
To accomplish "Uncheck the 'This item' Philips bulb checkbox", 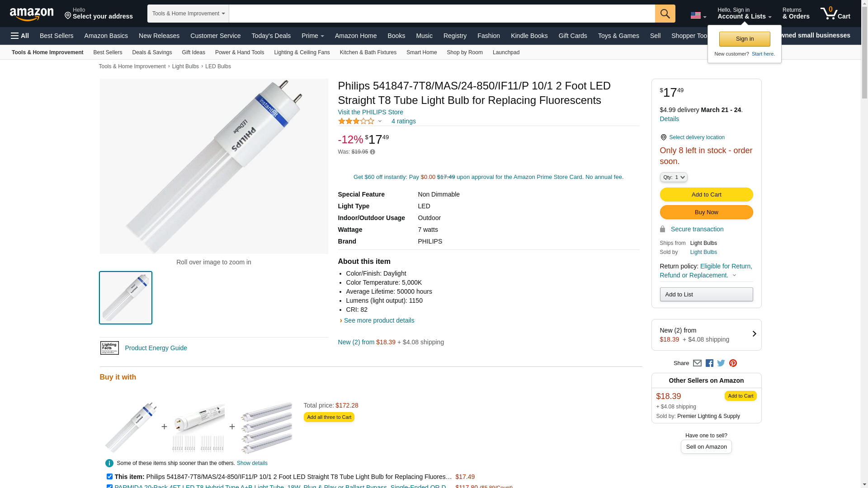I will coord(109,477).
